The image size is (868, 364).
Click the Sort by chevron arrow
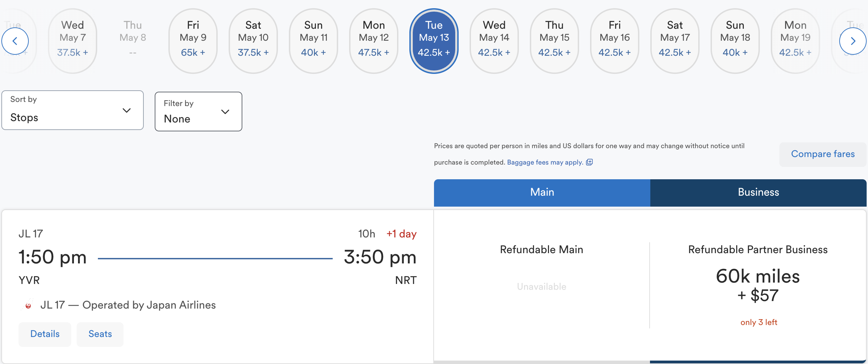(x=127, y=110)
